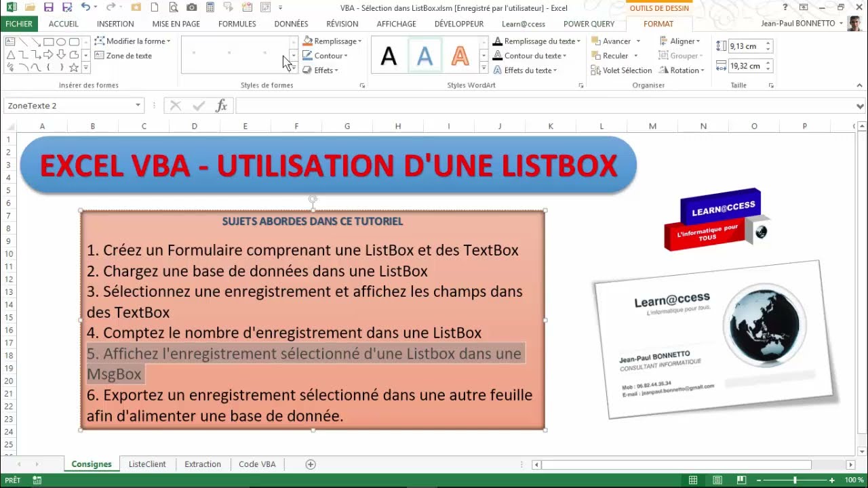Switch to the DÉVELOPPEUR ribbon tab
The width and height of the screenshot is (868, 488).
[459, 24]
